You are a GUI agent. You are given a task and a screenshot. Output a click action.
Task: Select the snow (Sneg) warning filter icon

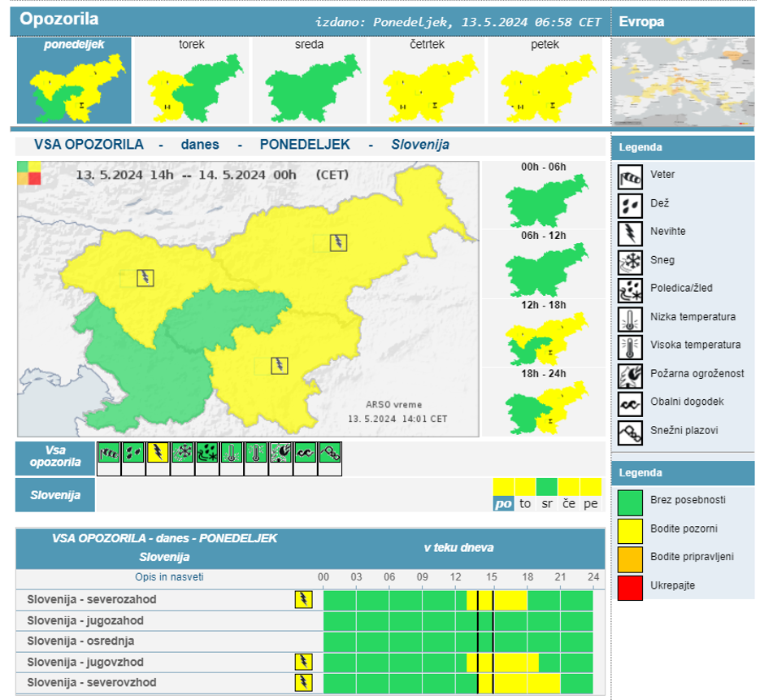click(183, 454)
